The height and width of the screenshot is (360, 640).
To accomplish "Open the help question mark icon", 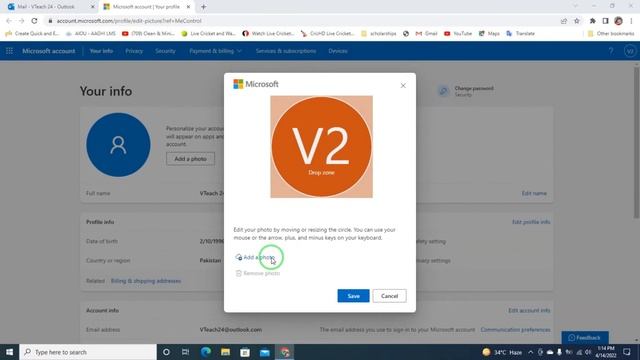I will (x=611, y=51).
